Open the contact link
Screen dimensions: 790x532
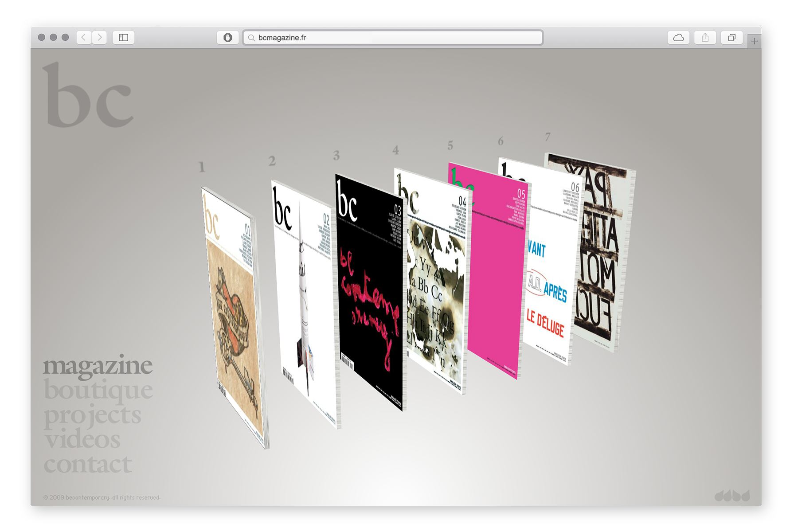point(88,465)
